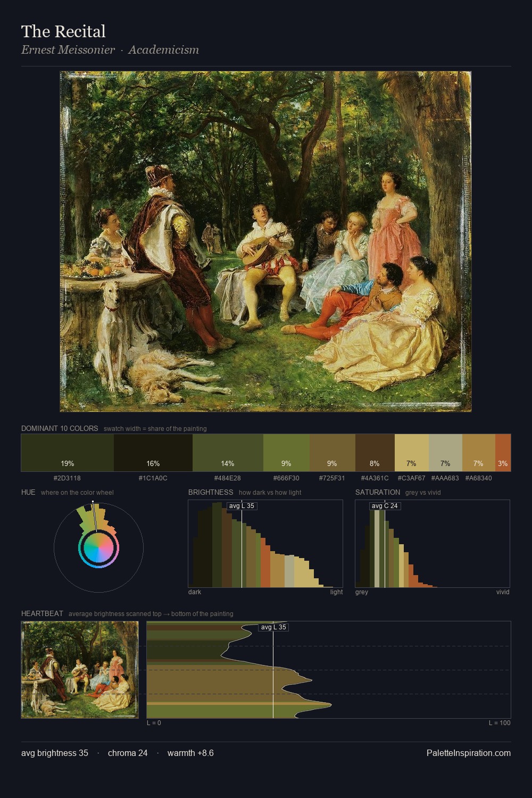Image resolution: width=532 pixels, height=798 pixels.
Task: Click the 'light' axis label under Brightness
Action: [x=336, y=592]
